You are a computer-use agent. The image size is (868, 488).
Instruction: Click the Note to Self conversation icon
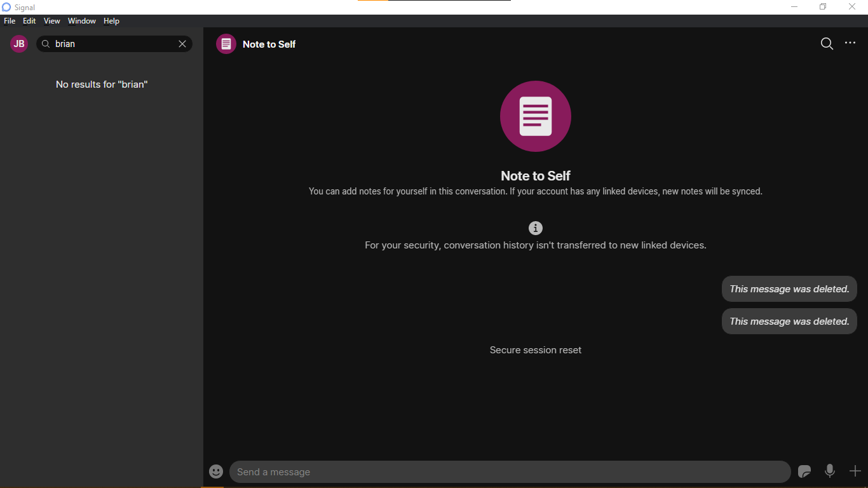(x=535, y=116)
